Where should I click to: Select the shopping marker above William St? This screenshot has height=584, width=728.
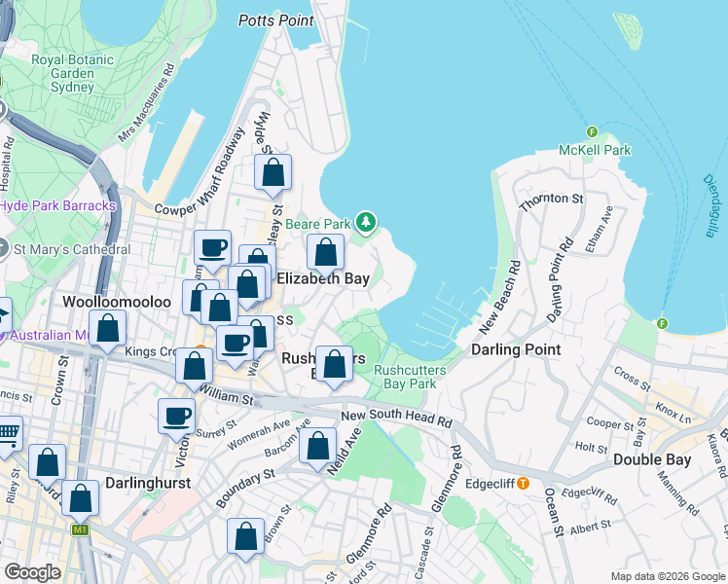tap(194, 369)
